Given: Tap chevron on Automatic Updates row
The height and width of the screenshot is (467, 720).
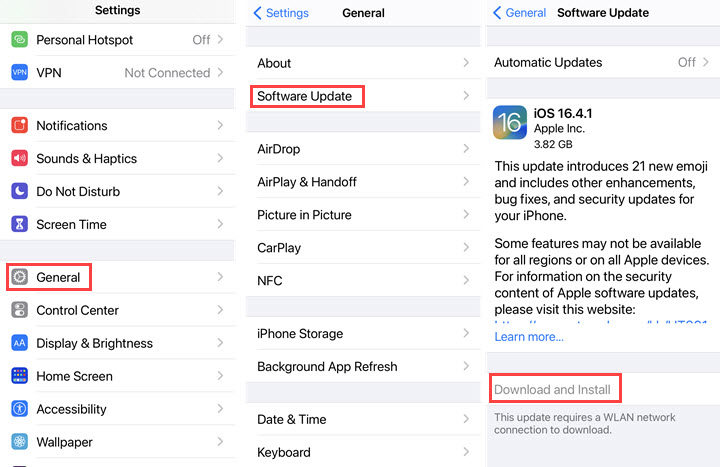Looking at the screenshot, I should [x=706, y=62].
